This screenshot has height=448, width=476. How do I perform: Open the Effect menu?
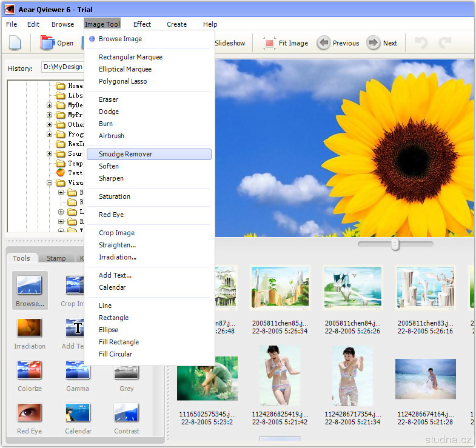tap(142, 24)
